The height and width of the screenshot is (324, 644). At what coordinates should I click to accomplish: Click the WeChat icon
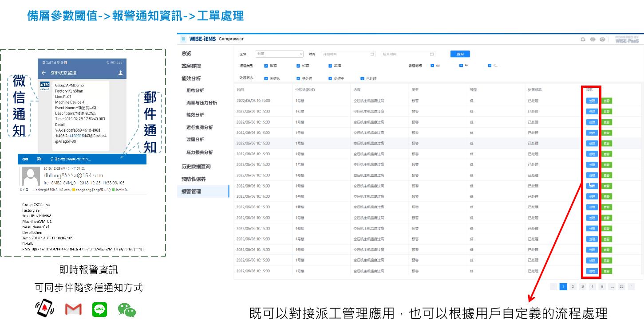click(x=126, y=310)
